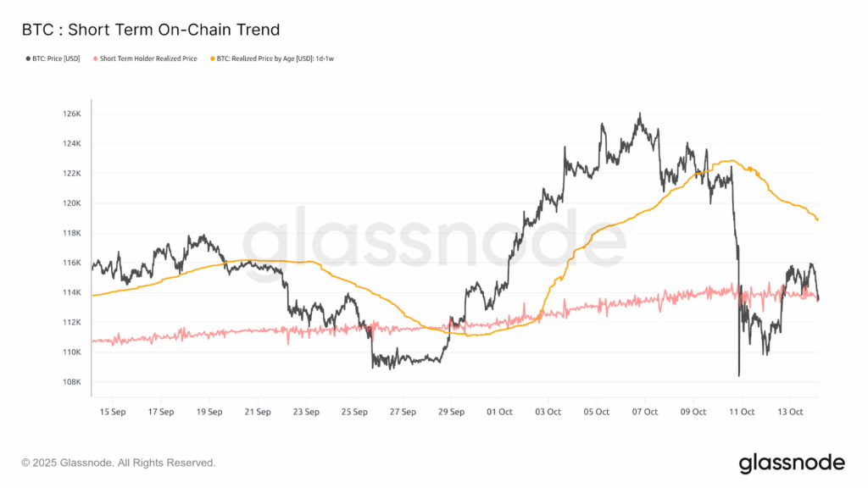The image size is (868, 488).
Task: Click the glassnode logo in bottom corner
Action: tap(791, 463)
